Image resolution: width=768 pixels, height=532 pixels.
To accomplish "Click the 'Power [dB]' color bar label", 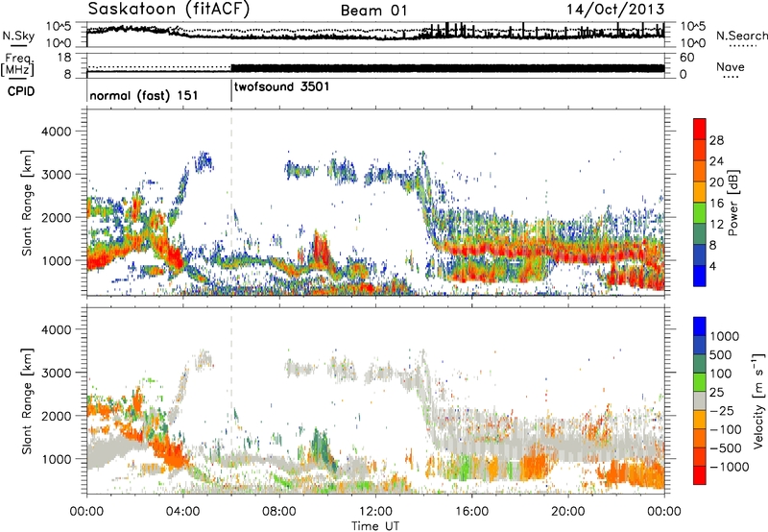I will tap(732, 203).
